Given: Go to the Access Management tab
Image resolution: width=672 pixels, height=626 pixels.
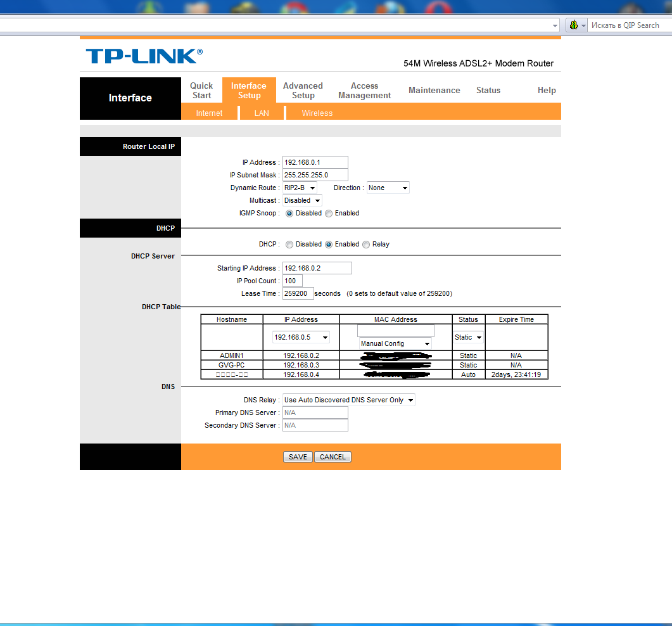Looking at the screenshot, I should 365,91.
